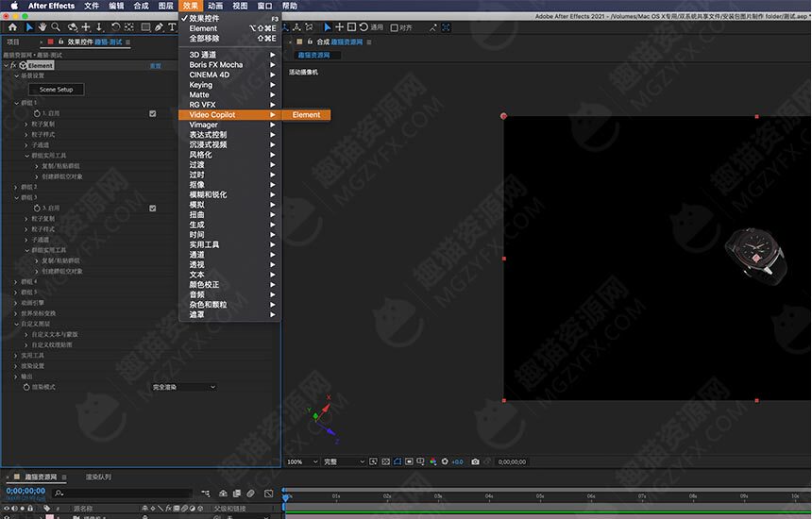This screenshot has width=812, height=519.
Task: Click the motion blur icon in timeline
Action: pos(250,494)
